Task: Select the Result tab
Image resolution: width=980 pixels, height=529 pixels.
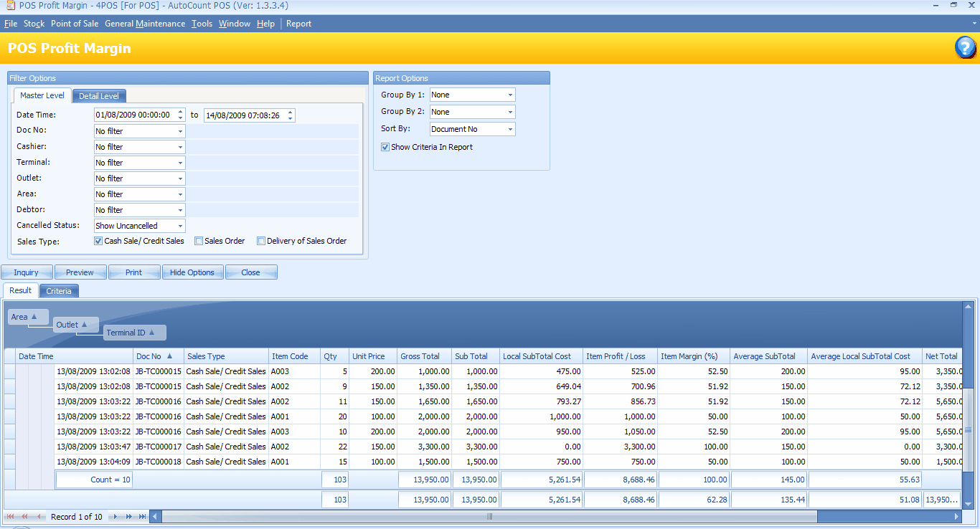Action: click(20, 290)
